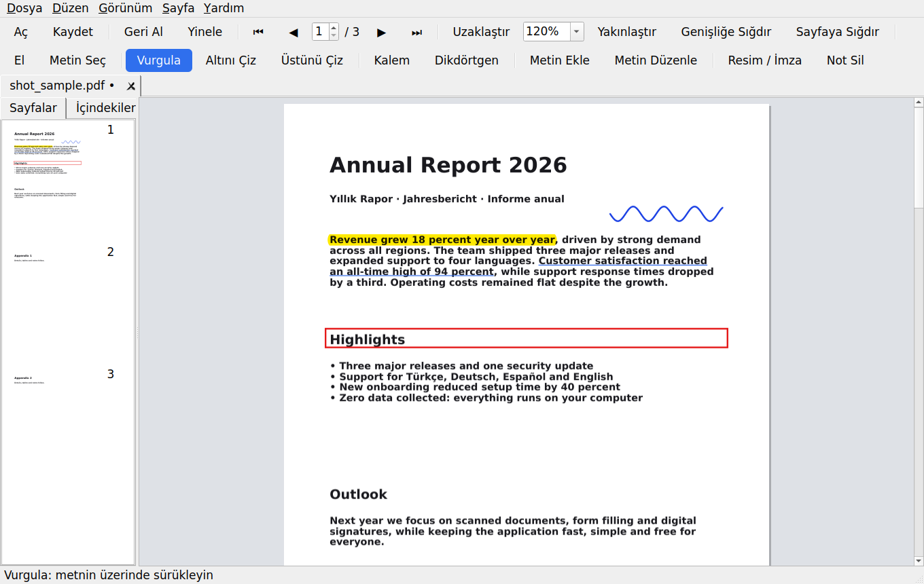Go to the next page arrow
924x584 pixels.
pos(382,32)
